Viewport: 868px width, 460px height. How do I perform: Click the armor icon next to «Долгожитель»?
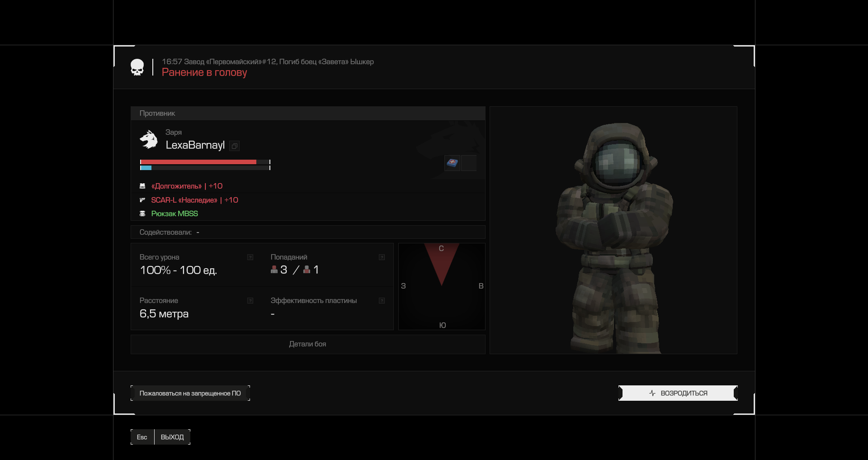pos(142,186)
